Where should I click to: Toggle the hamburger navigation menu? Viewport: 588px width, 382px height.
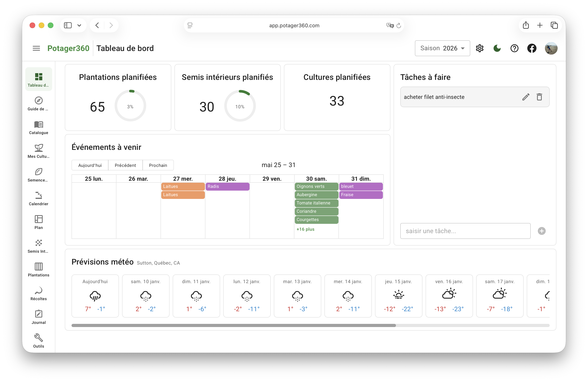coord(36,48)
